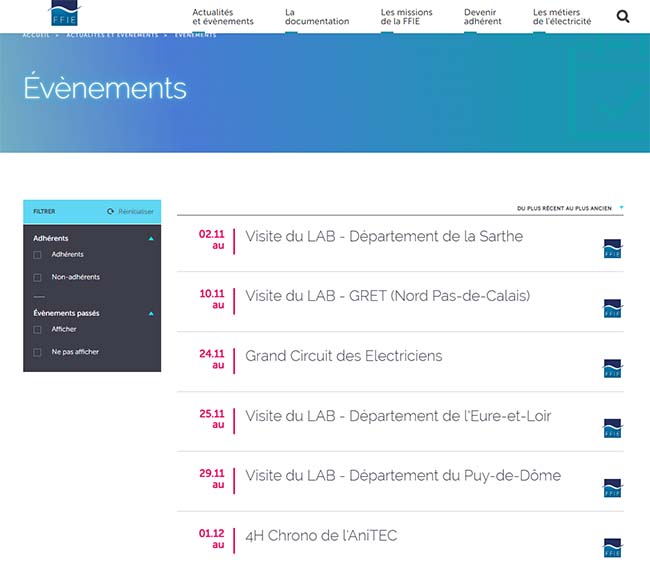Click the Réinitialiser refresh icon

pyautogui.click(x=111, y=212)
